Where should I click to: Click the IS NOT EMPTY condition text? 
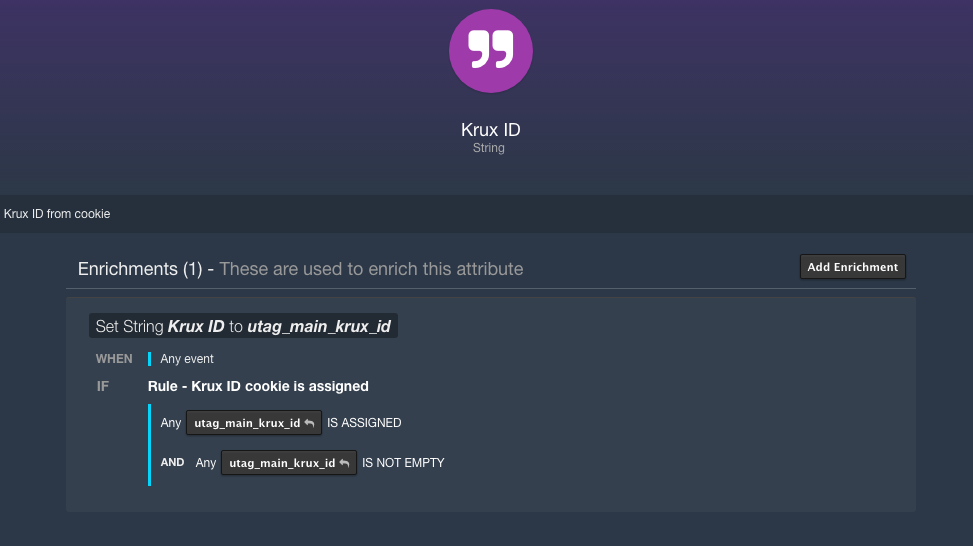[403, 463]
